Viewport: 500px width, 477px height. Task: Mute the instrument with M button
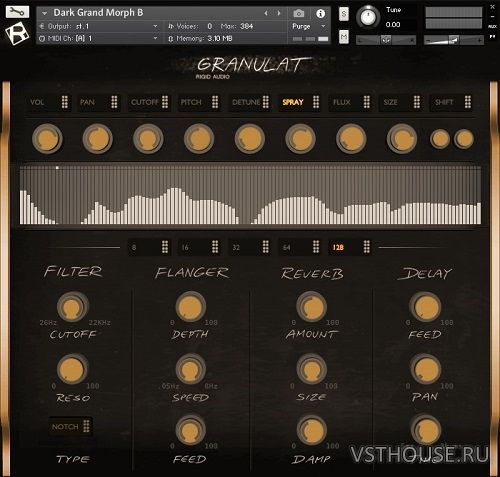point(344,36)
